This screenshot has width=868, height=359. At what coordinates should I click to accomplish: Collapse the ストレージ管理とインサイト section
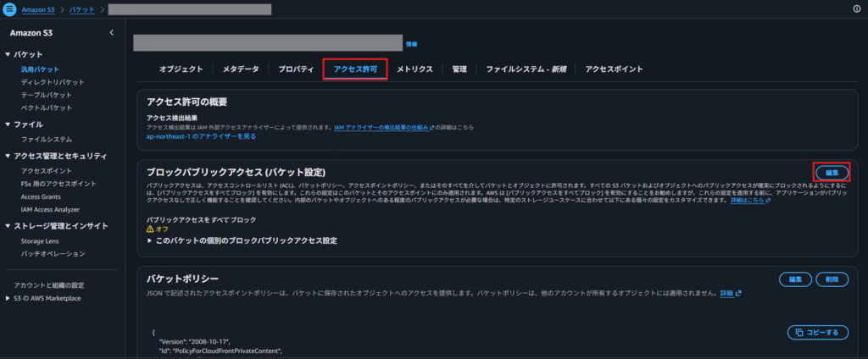[x=8, y=226]
